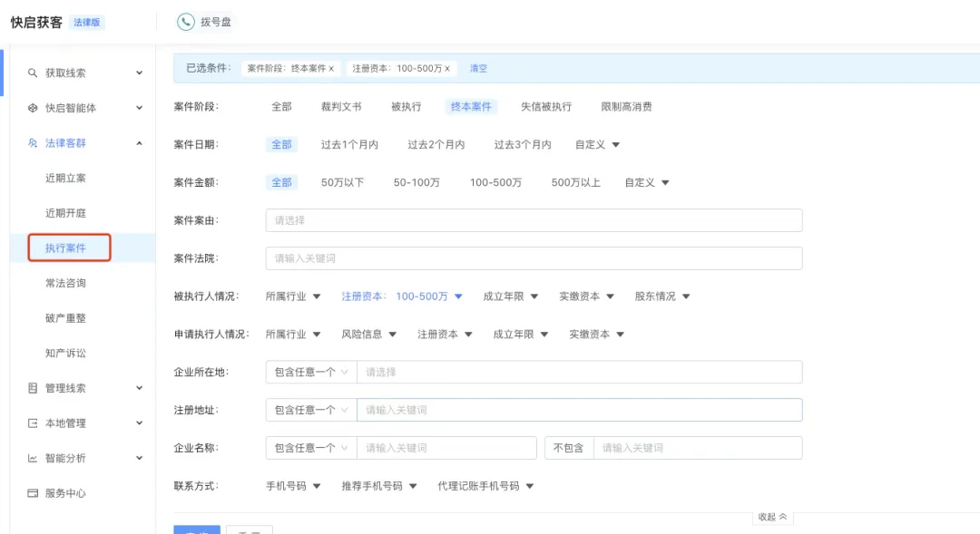Select 过去1个月内 for 案件日期
980x534 pixels.
[351, 143]
